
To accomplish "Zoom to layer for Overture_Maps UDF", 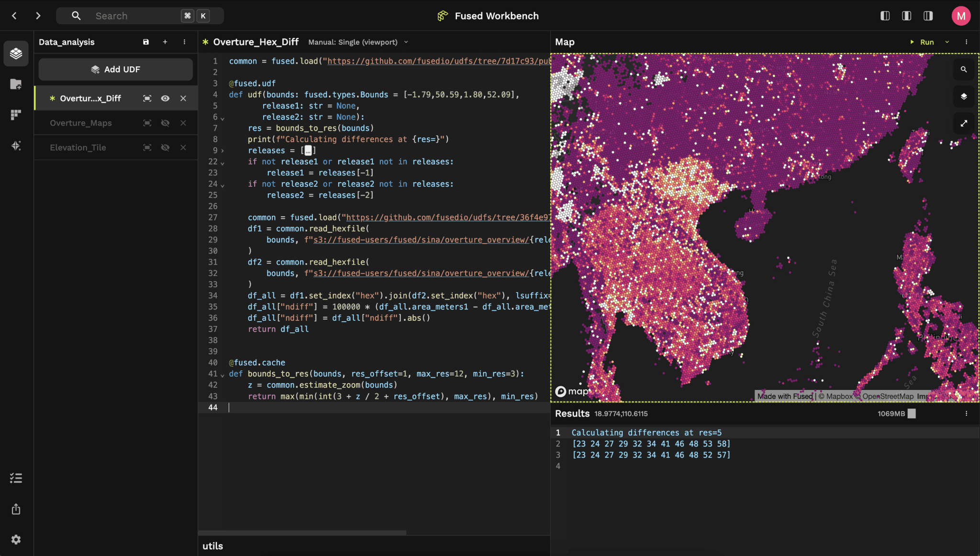I will click(147, 123).
